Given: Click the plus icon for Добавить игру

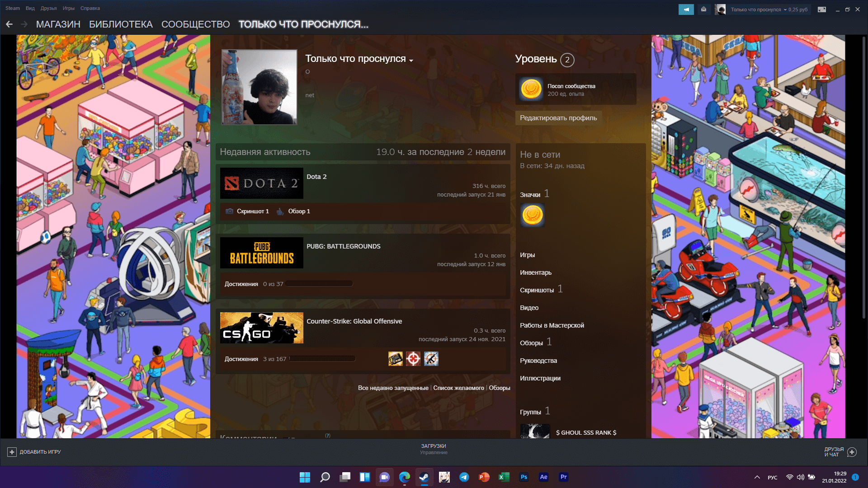Looking at the screenshot, I should 12,452.
